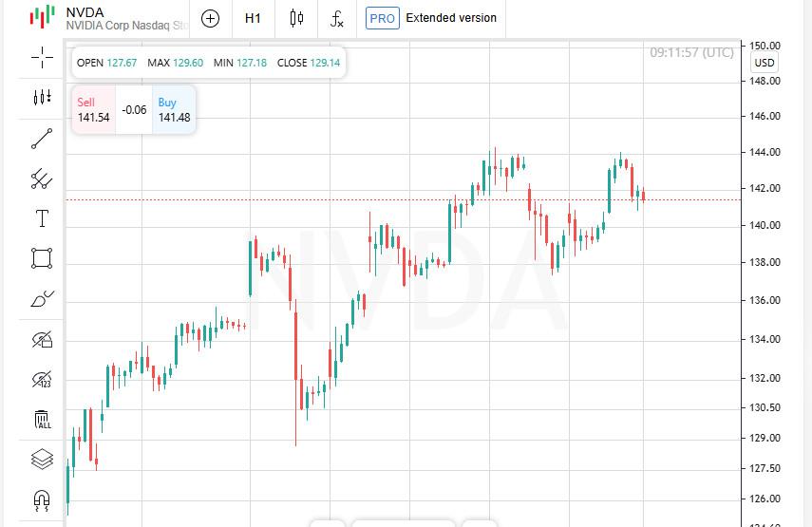
Task: Click the 132.00 price axis label
Action: (x=765, y=378)
